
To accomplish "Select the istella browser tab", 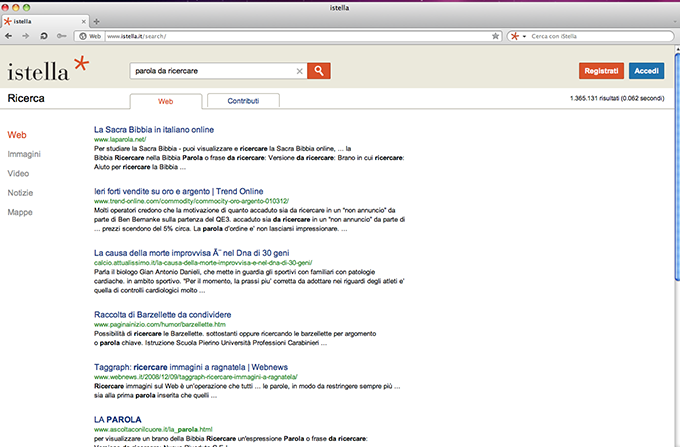I will click(x=45, y=21).
